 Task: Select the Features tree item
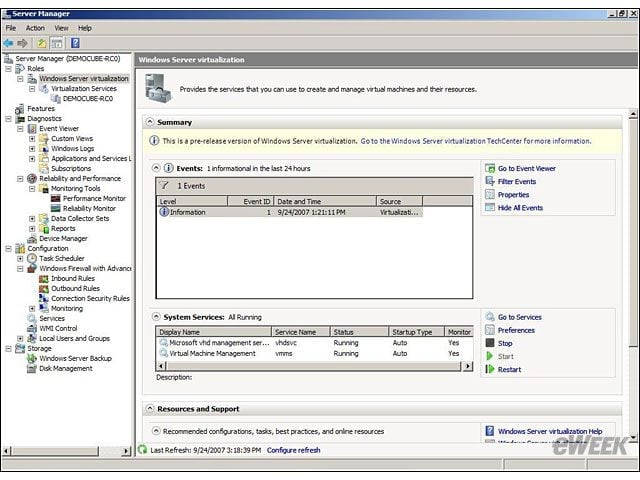pyautogui.click(x=41, y=109)
